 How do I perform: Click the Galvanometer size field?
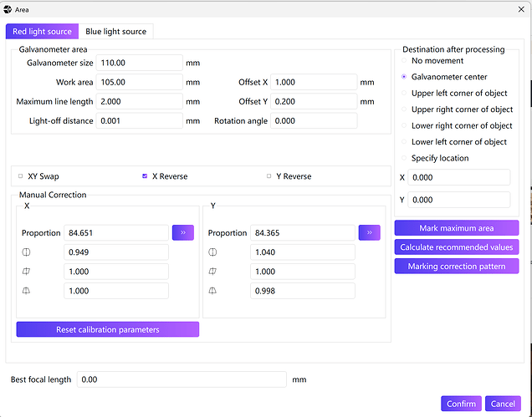tap(140, 63)
